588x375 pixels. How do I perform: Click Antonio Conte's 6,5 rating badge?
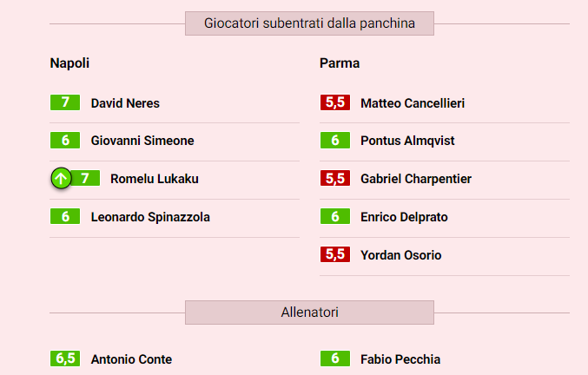(x=65, y=359)
